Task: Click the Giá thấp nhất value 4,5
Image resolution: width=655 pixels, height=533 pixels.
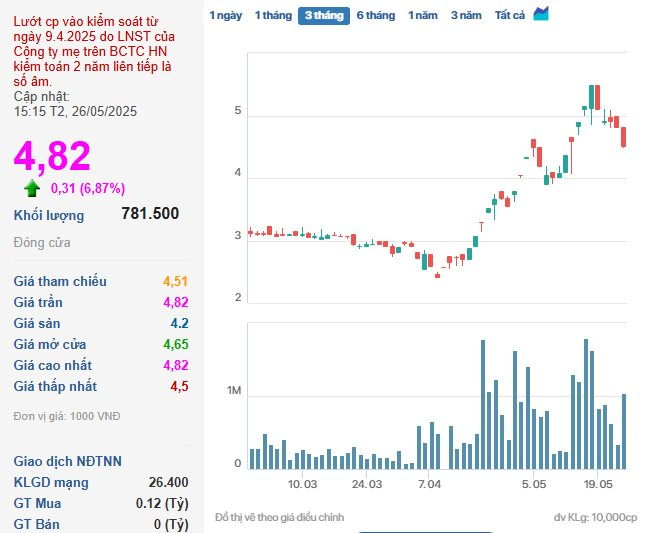Action: pos(178,386)
